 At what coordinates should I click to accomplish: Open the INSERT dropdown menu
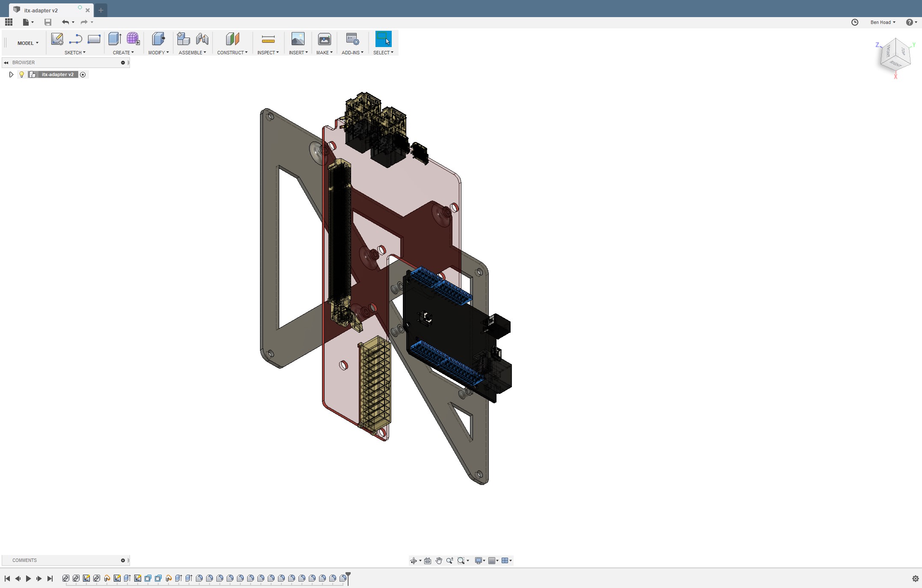tap(298, 53)
